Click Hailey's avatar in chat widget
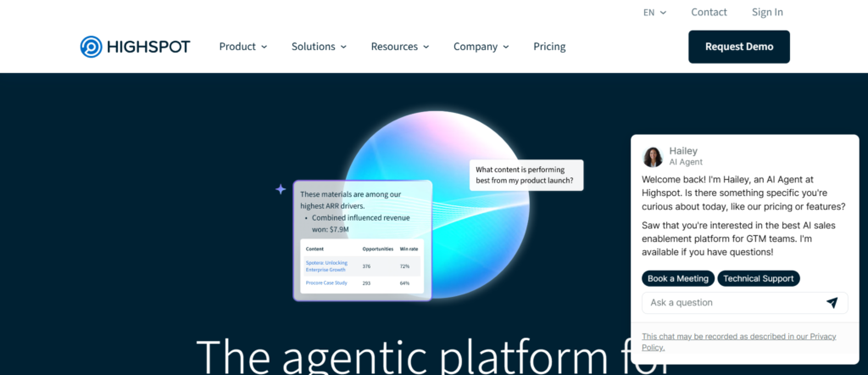This screenshot has height=375, width=868. click(x=653, y=156)
